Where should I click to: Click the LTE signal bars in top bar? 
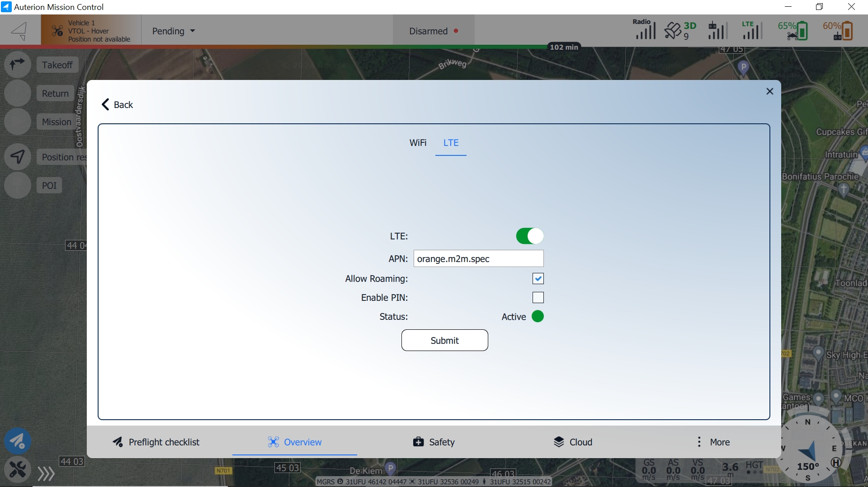[x=751, y=30]
